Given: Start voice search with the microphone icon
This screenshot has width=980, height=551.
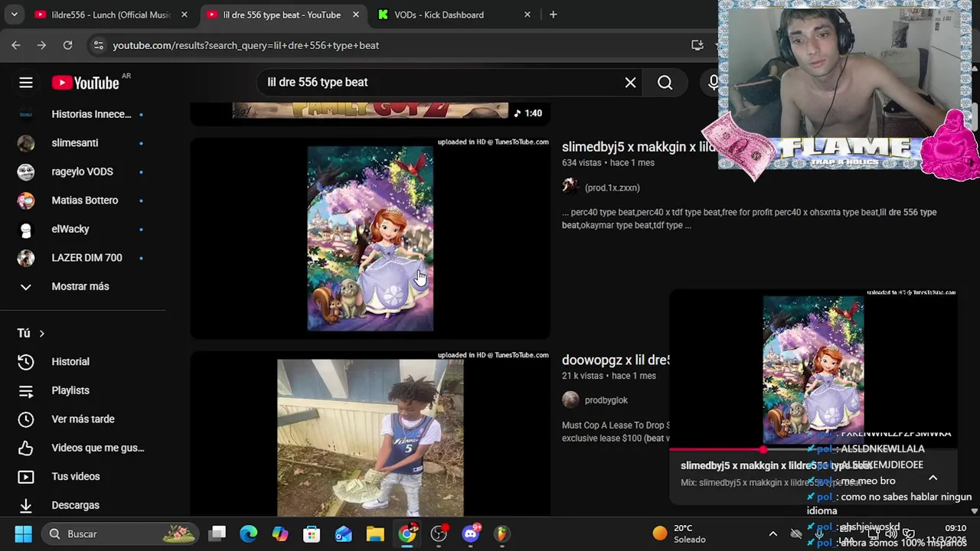Looking at the screenshot, I should (714, 83).
